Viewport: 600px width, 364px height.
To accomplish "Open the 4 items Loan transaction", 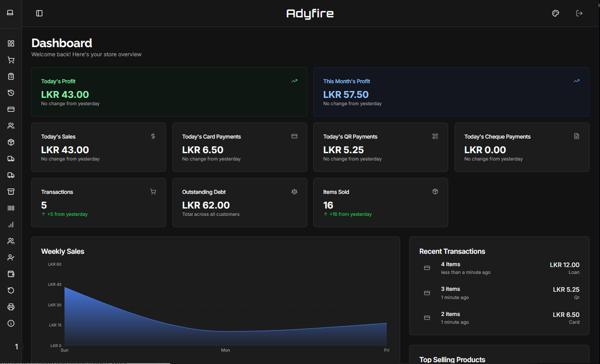I will pos(499,268).
